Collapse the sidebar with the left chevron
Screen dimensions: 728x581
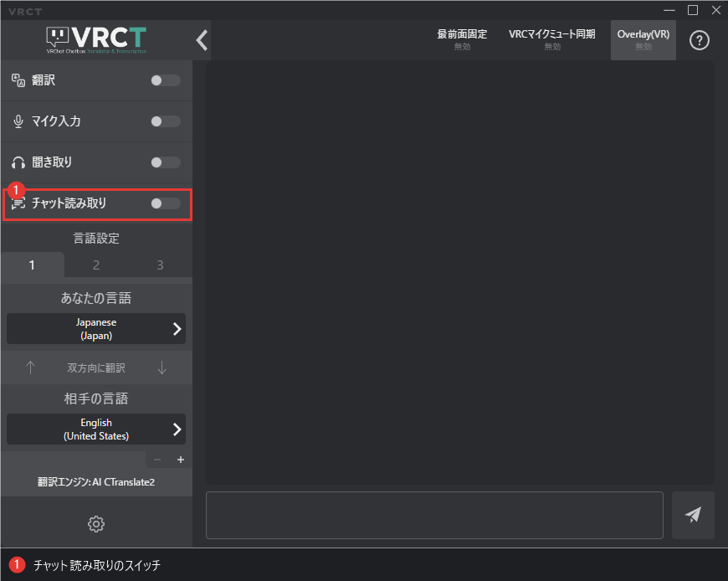202,40
